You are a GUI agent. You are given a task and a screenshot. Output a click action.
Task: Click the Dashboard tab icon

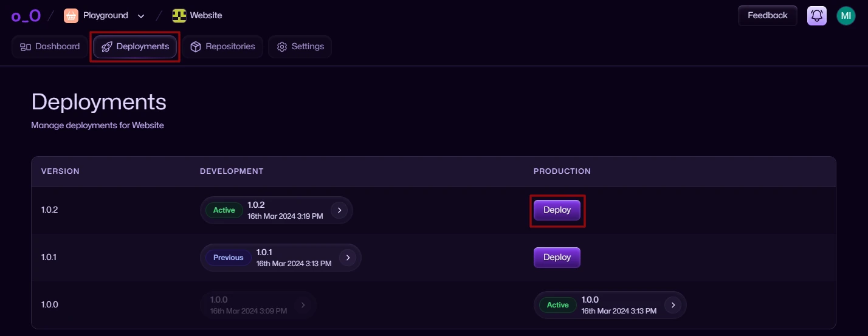tap(26, 47)
